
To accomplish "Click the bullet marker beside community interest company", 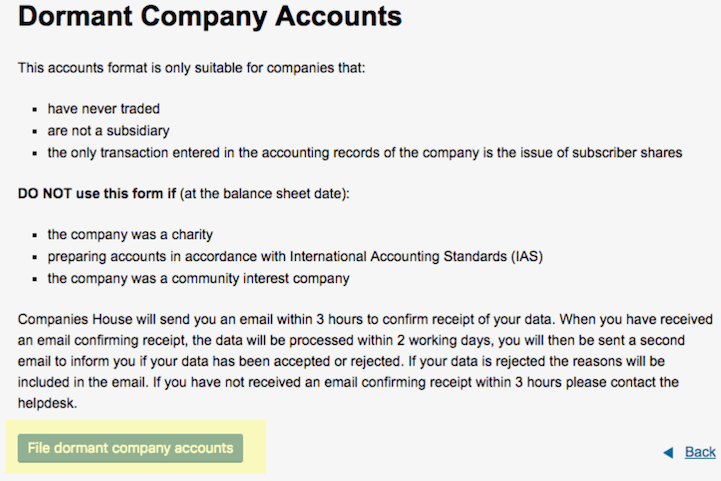I will 34,280.
